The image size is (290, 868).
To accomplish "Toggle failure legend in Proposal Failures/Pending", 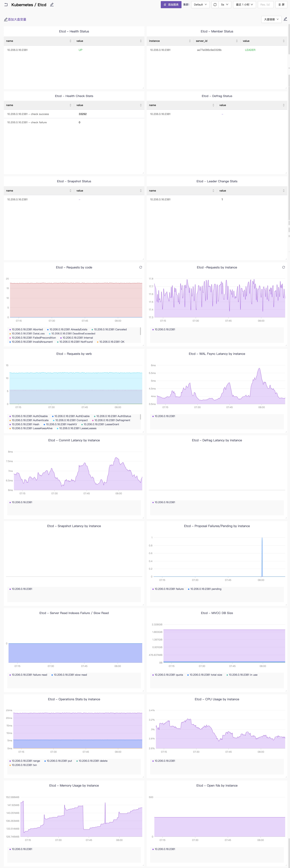I will [x=168, y=589].
